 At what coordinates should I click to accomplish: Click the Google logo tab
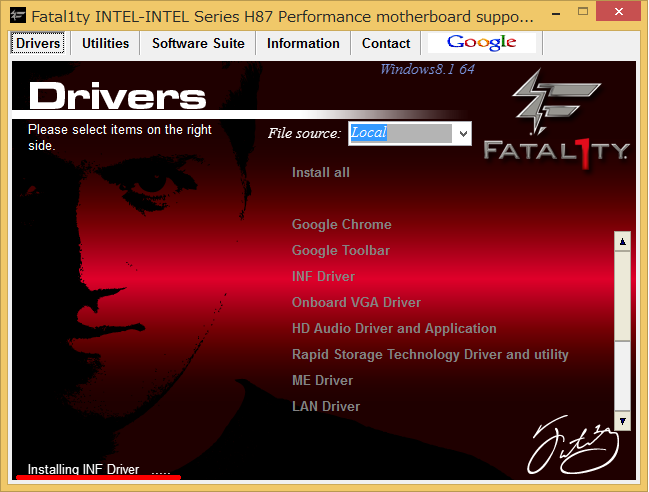point(481,43)
